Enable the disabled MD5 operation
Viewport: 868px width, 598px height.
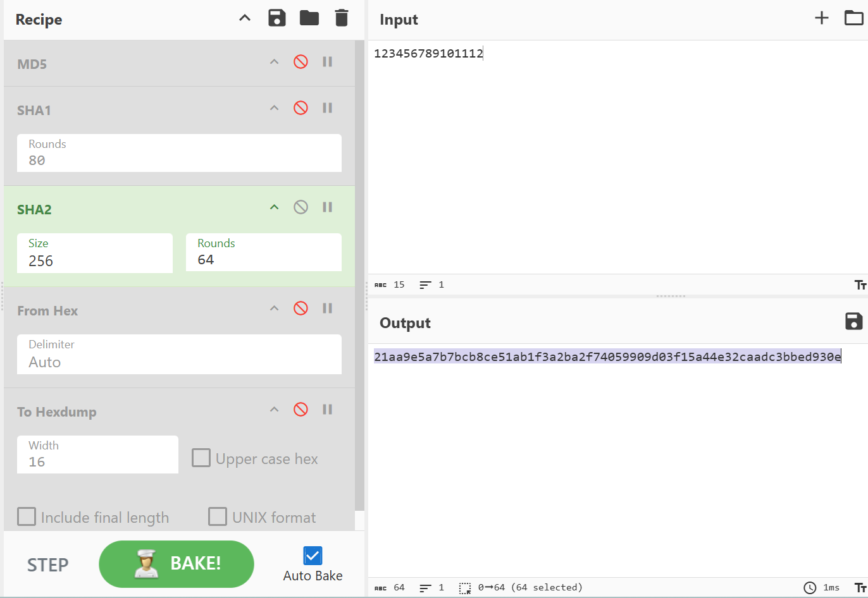(301, 62)
